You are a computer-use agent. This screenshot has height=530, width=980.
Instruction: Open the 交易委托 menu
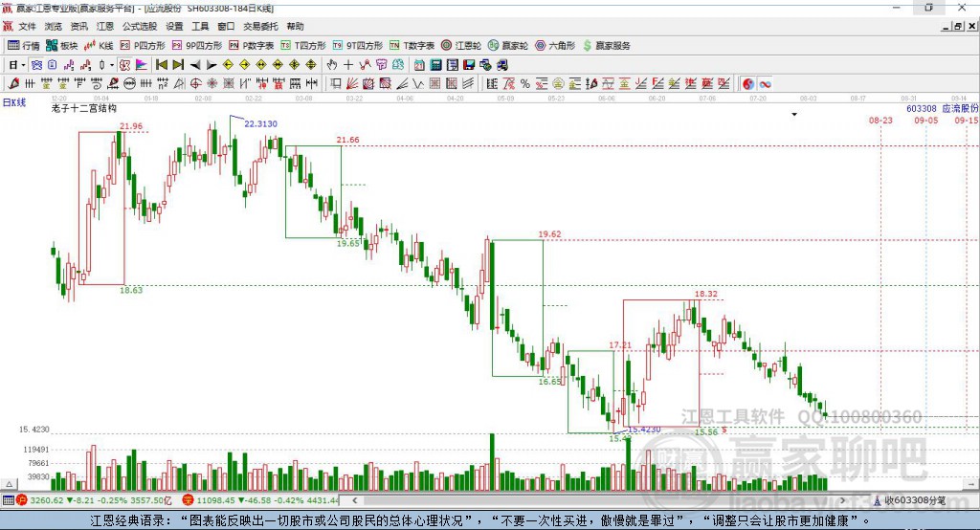pos(260,26)
